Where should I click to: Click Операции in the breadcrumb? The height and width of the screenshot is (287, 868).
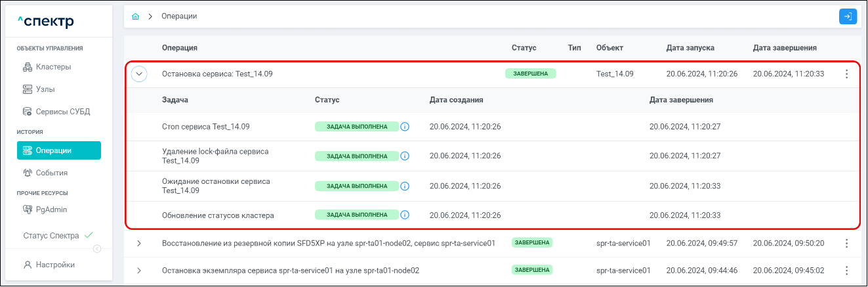point(179,16)
